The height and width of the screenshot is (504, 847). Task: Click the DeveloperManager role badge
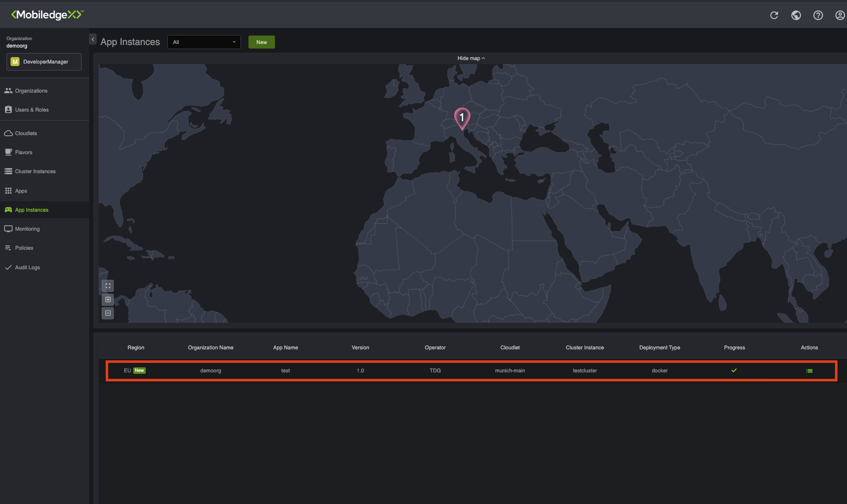coord(44,62)
